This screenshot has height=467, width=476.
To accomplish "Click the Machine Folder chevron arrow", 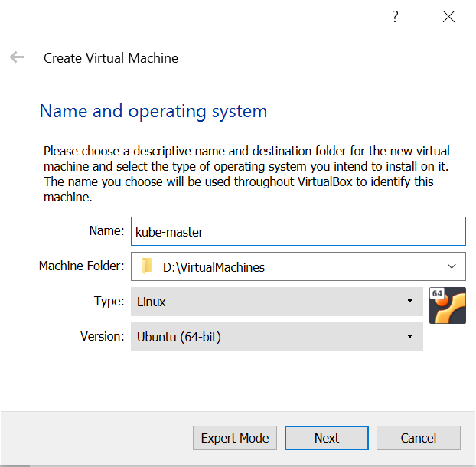I will coord(452,266).
